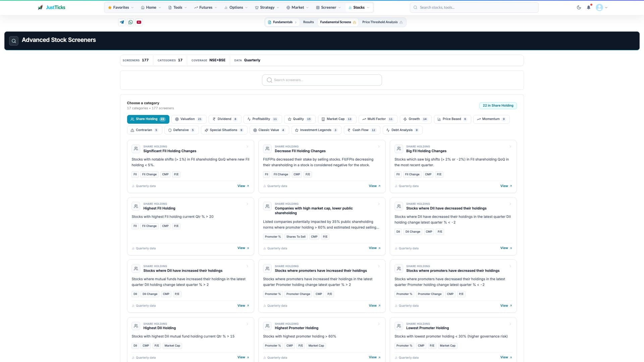This screenshot has width=644, height=362.
Task: Click the magnifier icon in Search screeners box
Action: tap(269, 80)
